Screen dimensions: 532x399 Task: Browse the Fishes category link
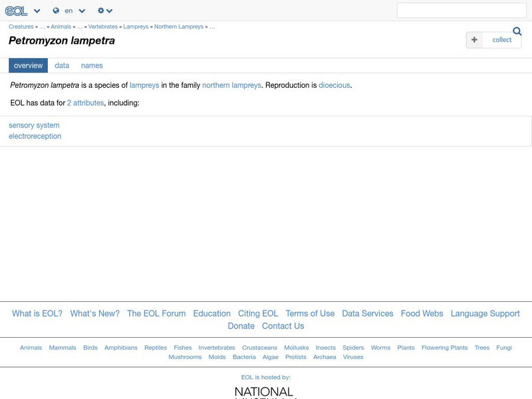(x=182, y=347)
